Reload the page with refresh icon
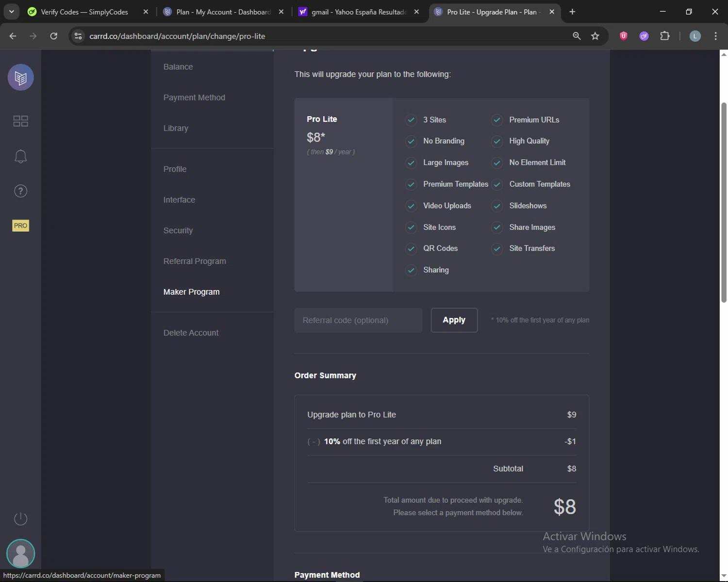The image size is (728, 582). (53, 36)
